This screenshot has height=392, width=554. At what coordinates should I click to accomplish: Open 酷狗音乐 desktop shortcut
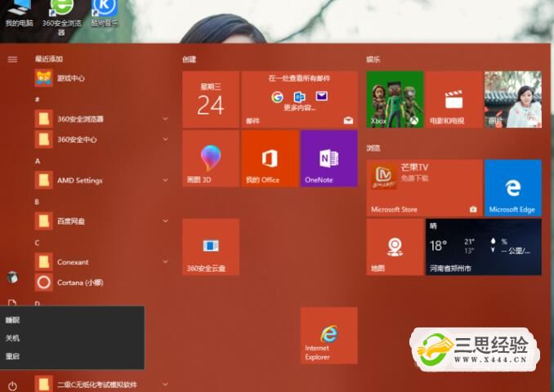coord(105,13)
